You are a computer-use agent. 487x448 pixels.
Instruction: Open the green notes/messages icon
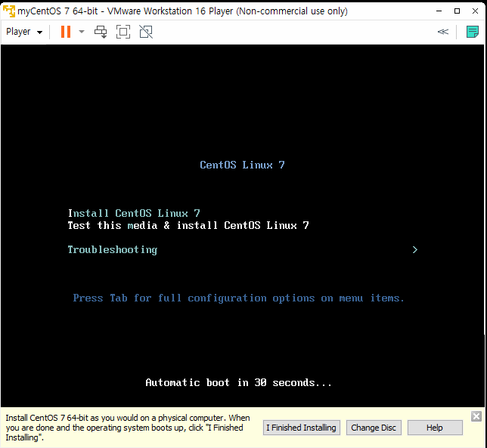(x=472, y=32)
